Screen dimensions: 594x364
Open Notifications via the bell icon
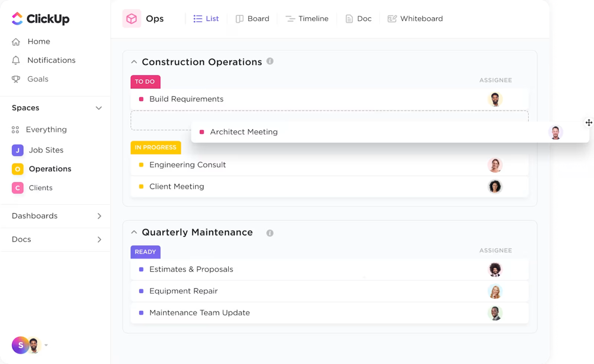16,60
